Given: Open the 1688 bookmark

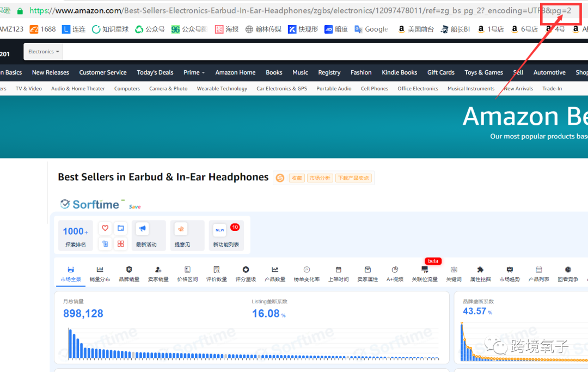Looking at the screenshot, I should click(43, 29).
